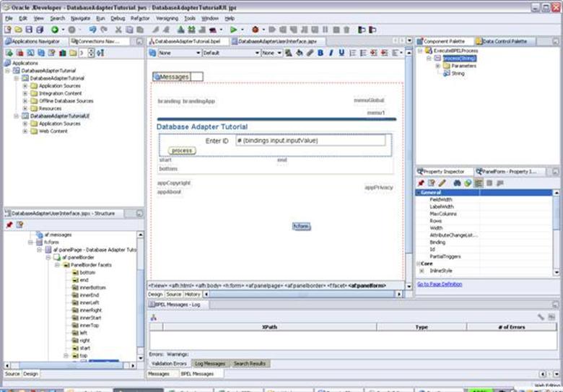
Task: Select 'process(String)' in Data Control Palette
Action: point(460,58)
